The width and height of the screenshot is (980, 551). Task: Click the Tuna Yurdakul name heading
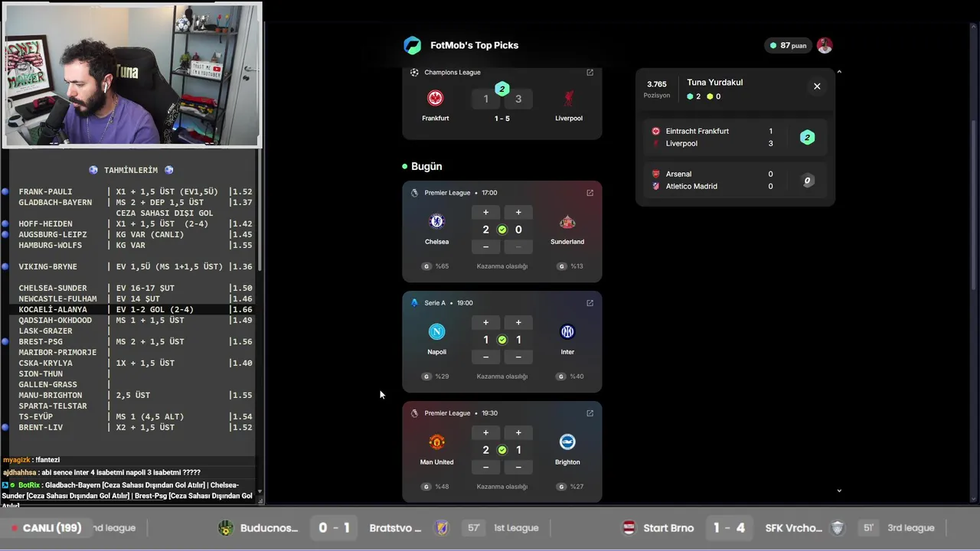tap(715, 83)
